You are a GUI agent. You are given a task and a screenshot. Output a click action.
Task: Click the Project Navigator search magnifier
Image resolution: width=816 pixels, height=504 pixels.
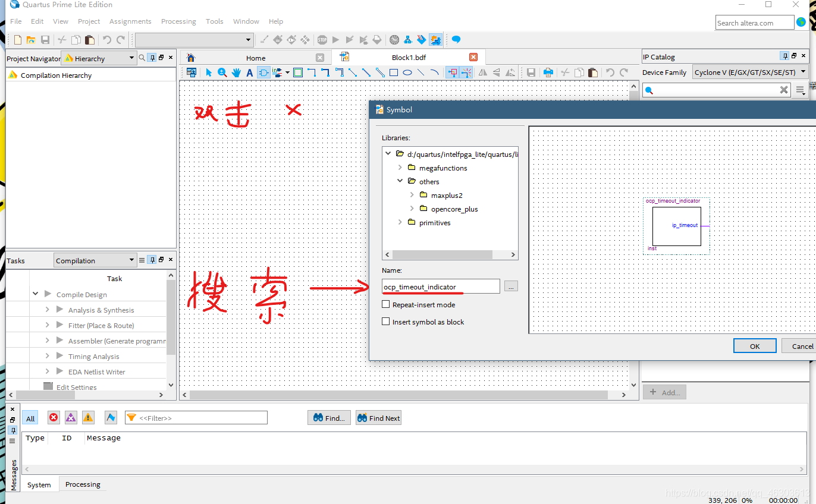pyautogui.click(x=142, y=58)
